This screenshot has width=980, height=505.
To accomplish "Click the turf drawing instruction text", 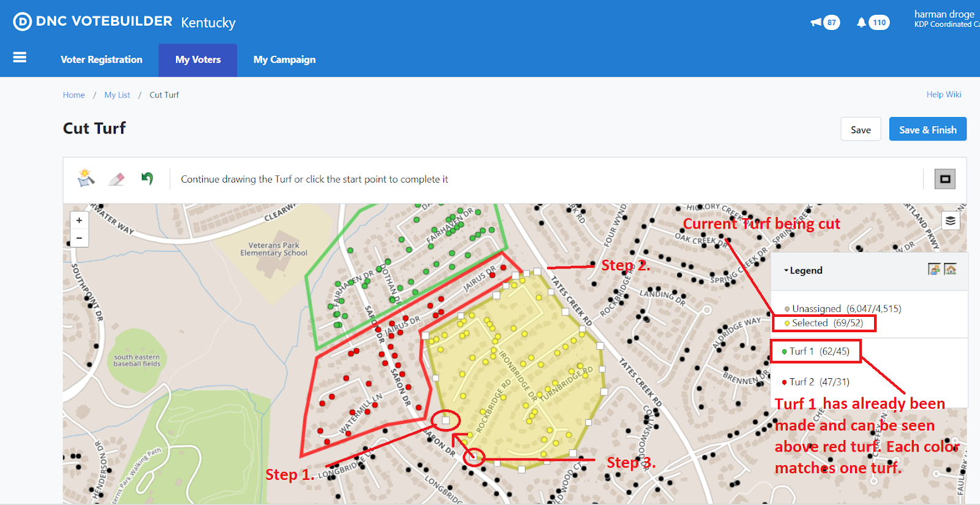I will 314,179.
